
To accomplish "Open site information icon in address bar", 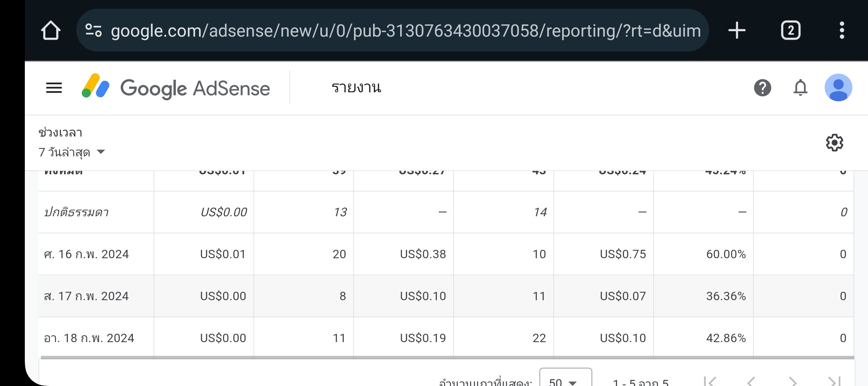I will click(93, 31).
